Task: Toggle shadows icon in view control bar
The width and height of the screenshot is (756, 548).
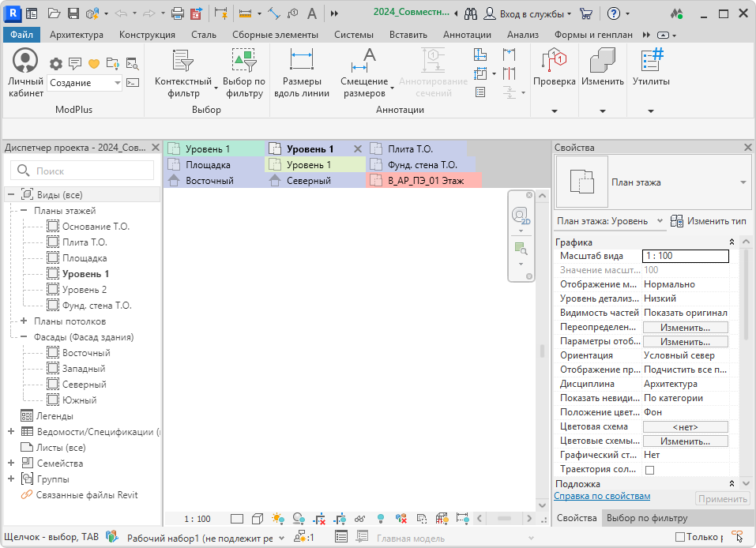Action: coord(299,519)
